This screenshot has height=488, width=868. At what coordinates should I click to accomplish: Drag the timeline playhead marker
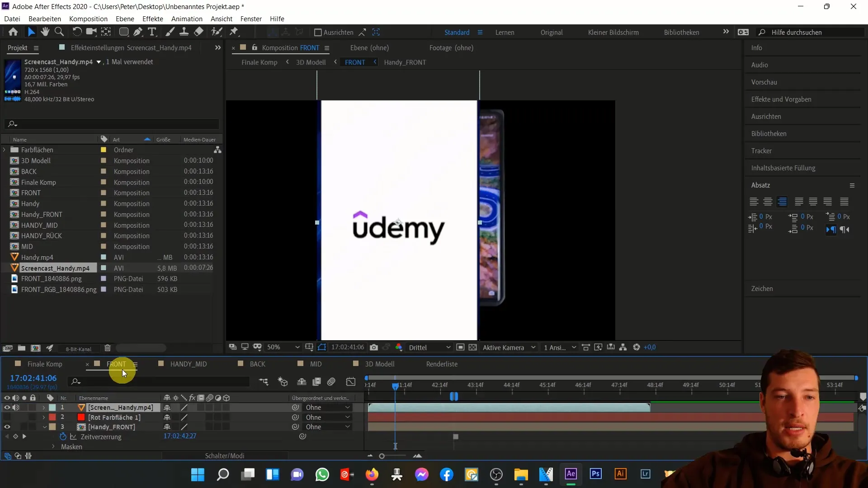[x=396, y=385]
